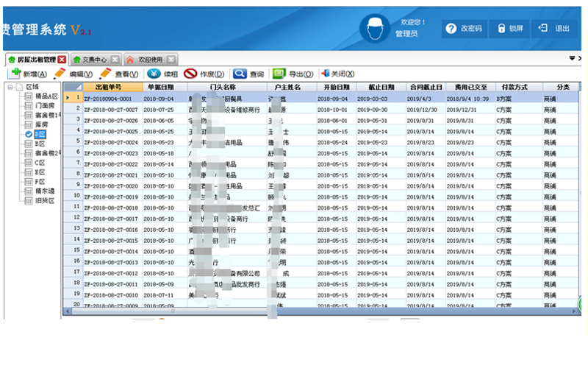Screen dimensions: 588x368
Task: Collapse the 区域 root tree node
Action: [10, 87]
